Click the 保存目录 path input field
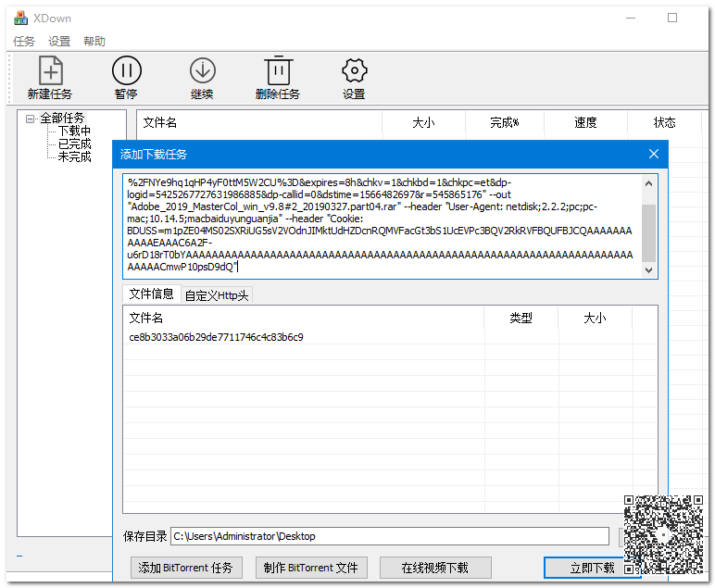715x588 pixels. [390, 536]
